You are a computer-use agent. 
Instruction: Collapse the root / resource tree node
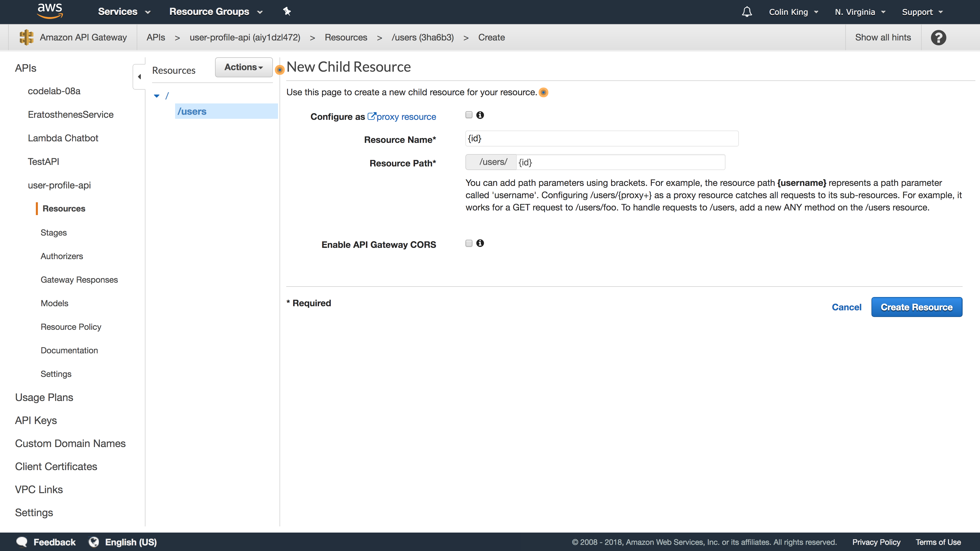157,96
